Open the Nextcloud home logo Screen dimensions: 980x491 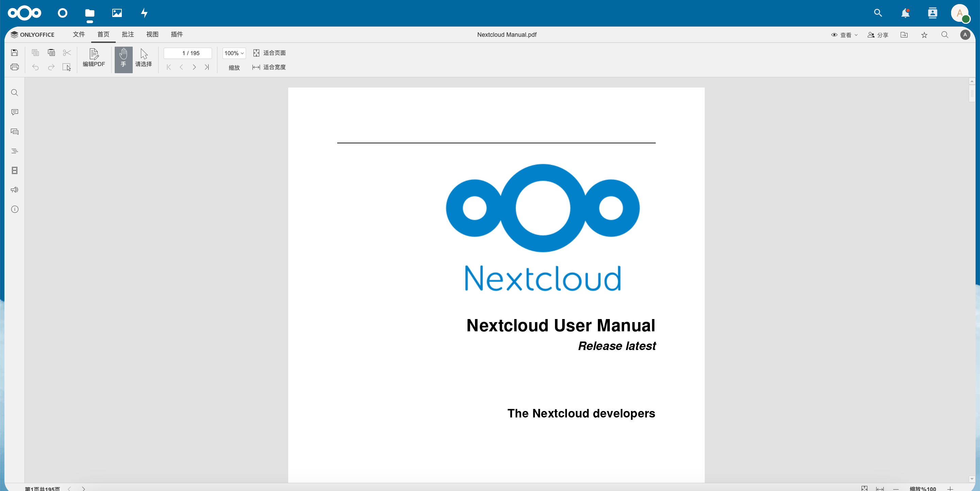coord(24,13)
